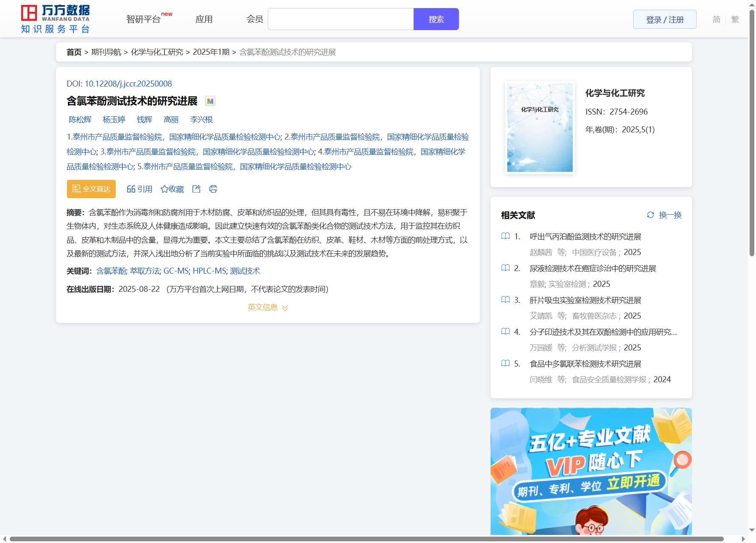Open the 会员 menu item
This screenshot has height=543, width=756.
[x=255, y=20]
